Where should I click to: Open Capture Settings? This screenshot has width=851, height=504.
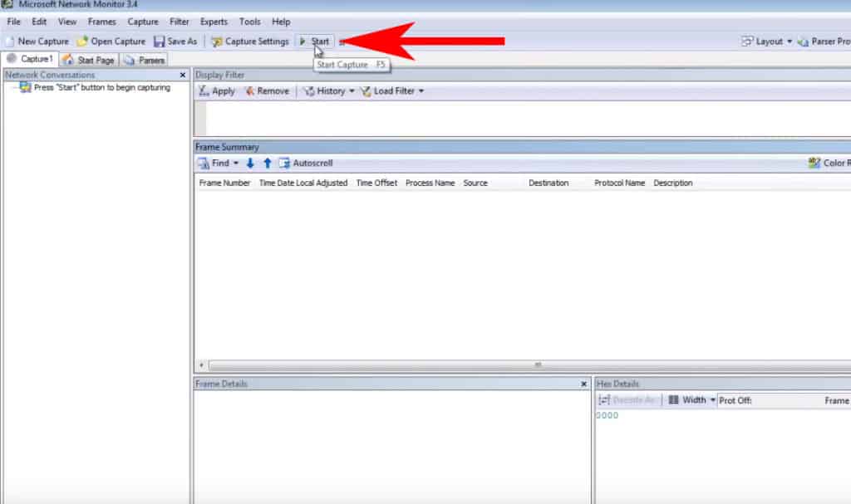click(x=250, y=42)
